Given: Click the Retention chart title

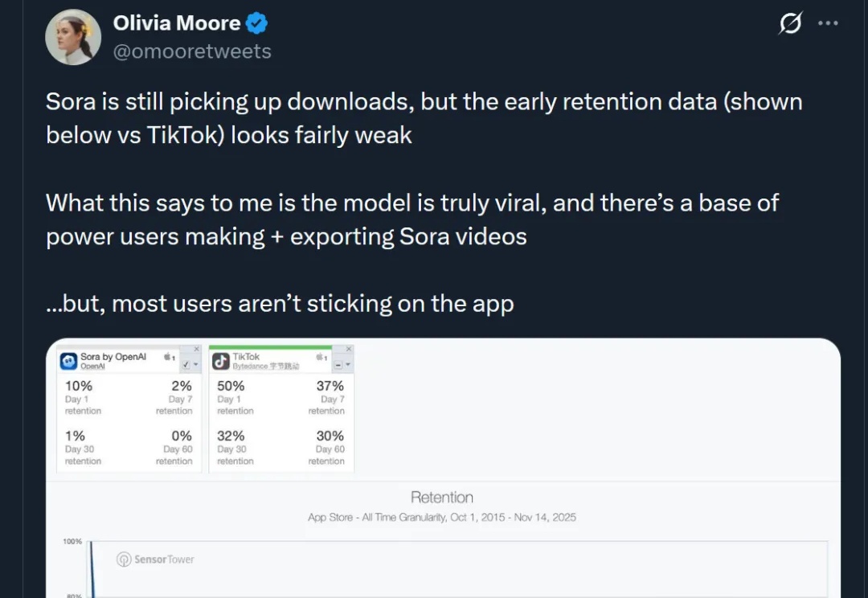Looking at the screenshot, I should (442, 498).
